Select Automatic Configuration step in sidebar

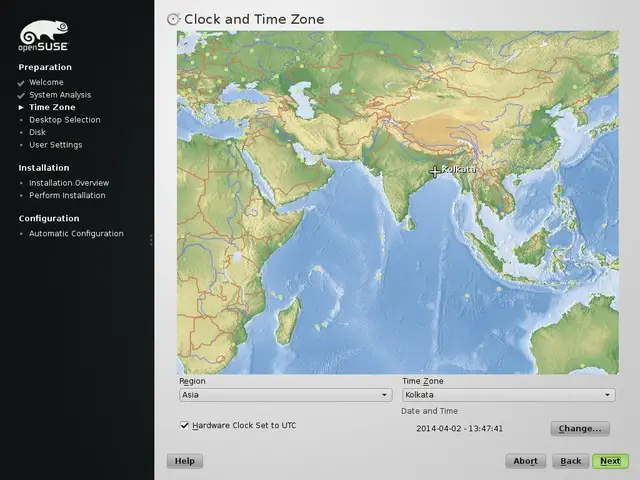(76, 234)
